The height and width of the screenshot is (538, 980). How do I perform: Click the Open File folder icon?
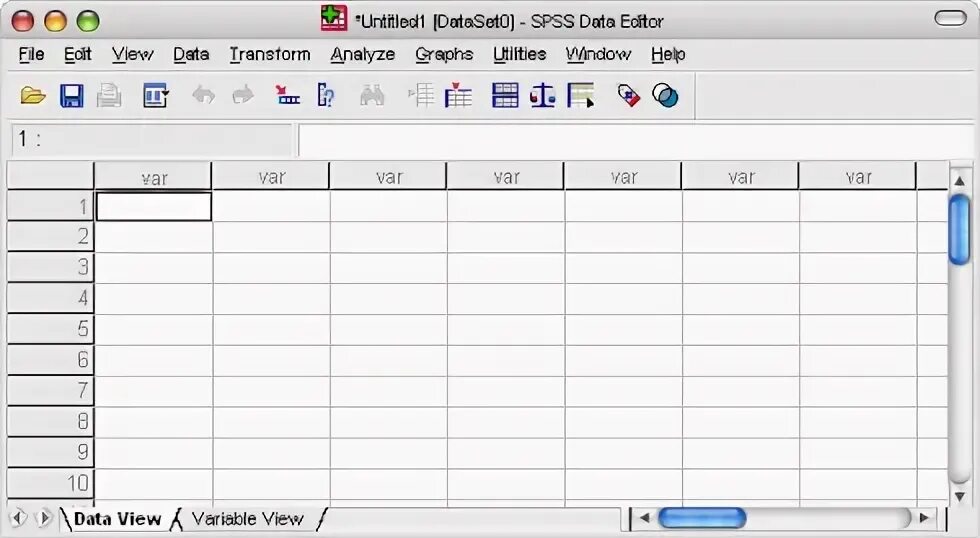[x=32, y=96]
